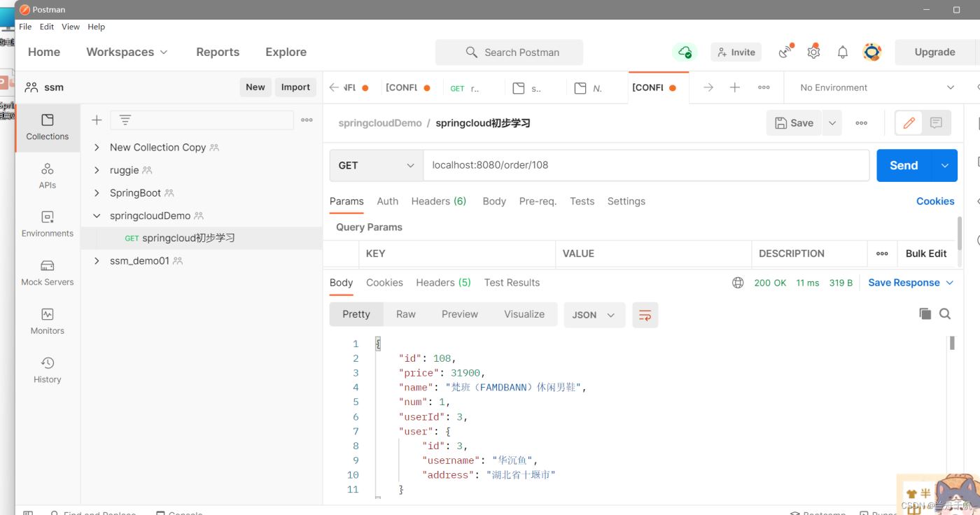Show the Visualize response view

pyautogui.click(x=524, y=314)
